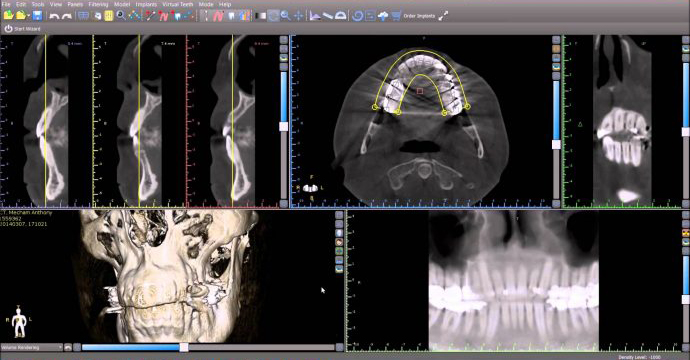Open the Panels menu
The width and height of the screenshot is (690, 360).
click(x=75, y=4)
